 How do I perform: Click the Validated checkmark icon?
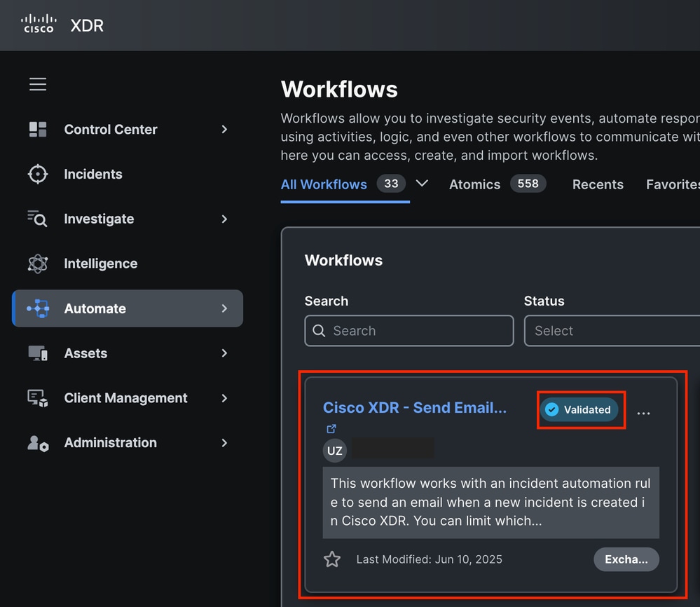[x=551, y=409]
